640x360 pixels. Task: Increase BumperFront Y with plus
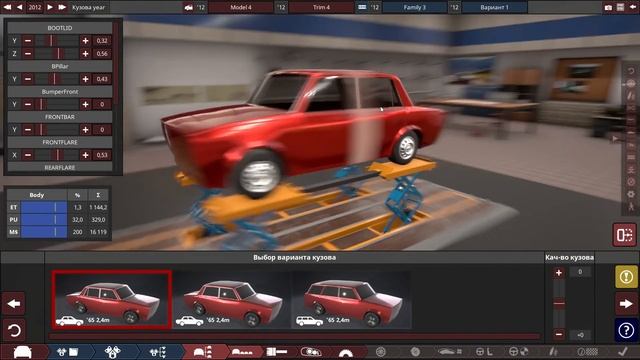[x=85, y=104]
